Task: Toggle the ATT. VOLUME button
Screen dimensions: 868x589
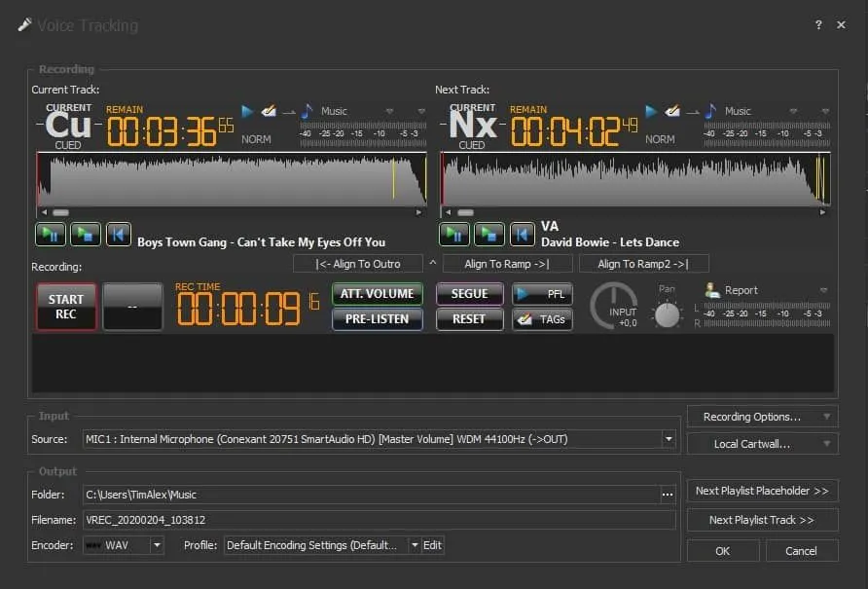Action: point(377,293)
